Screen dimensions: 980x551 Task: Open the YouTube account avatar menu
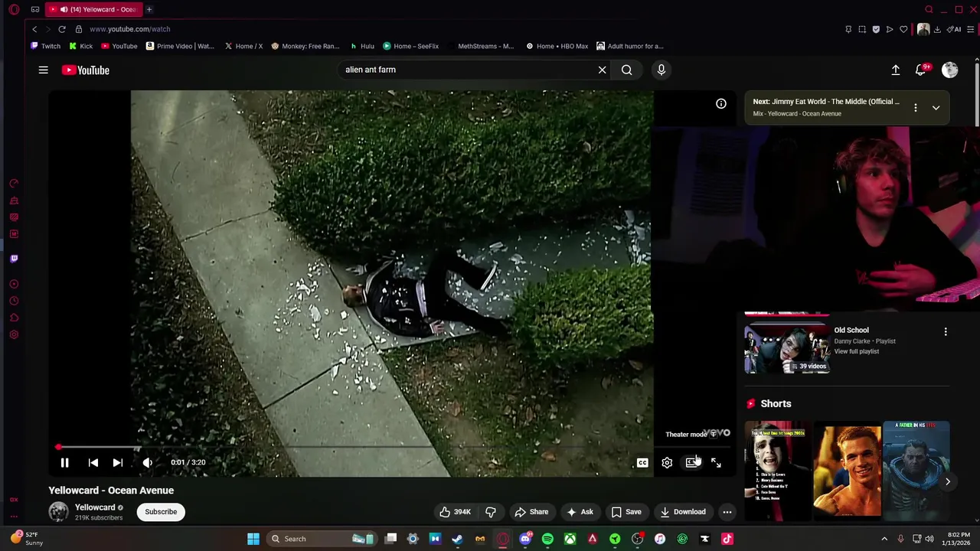(x=949, y=70)
